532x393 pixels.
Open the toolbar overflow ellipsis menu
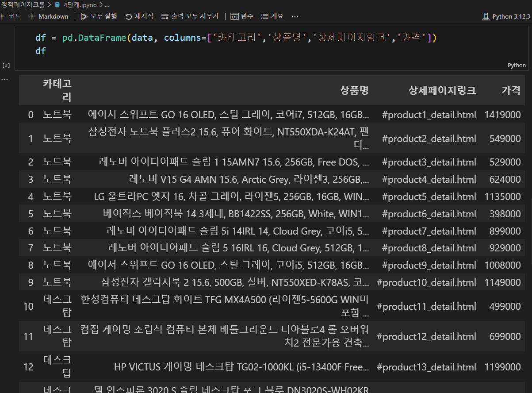pyautogui.click(x=295, y=16)
